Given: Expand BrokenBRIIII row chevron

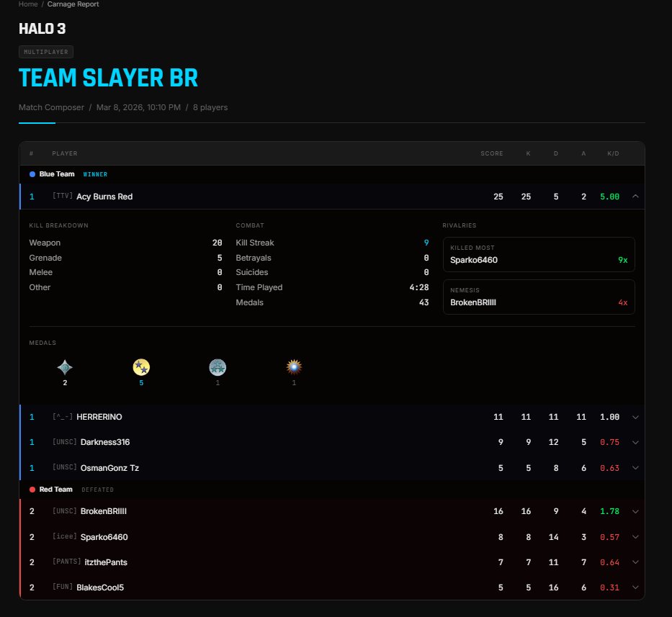Looking at the screenshot, I should (635, 511).
